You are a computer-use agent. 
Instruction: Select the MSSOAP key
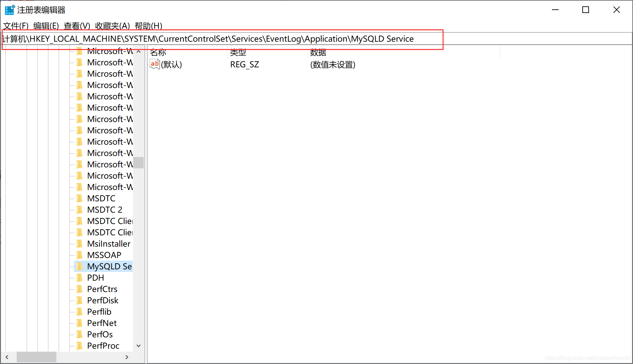(104, 255)
